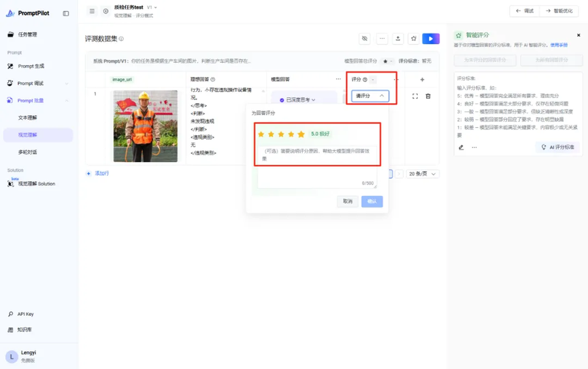Expand row 1 with fullscreen icon
Image resolution: width=588 pixels, height=369 pixels.
click(414, 97)
